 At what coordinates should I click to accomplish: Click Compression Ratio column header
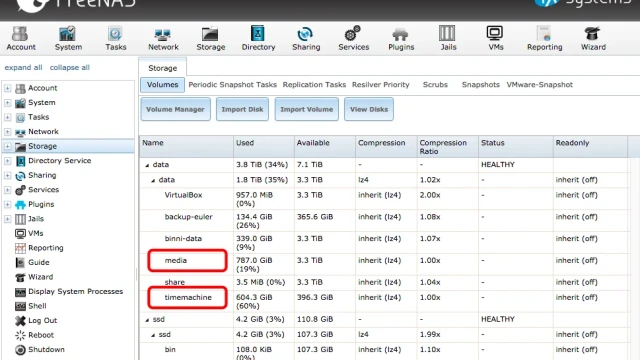pyautogui.click(x=448, y=147)
